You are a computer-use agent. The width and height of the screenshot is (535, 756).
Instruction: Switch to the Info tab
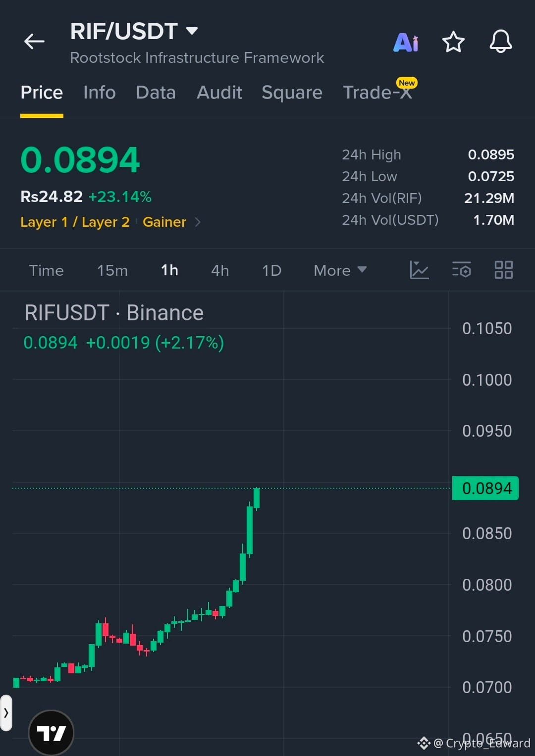coord(100,93)
